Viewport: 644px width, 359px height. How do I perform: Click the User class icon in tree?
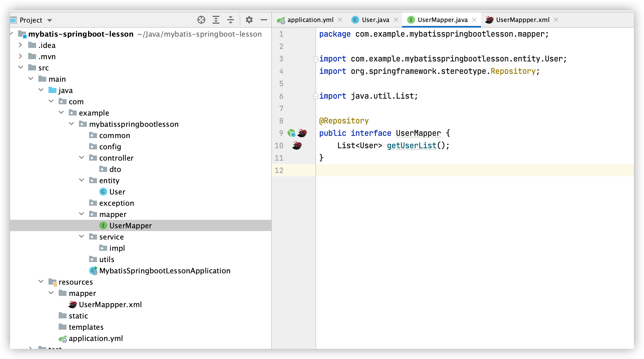pyautogui.click(x=103, y=192)
